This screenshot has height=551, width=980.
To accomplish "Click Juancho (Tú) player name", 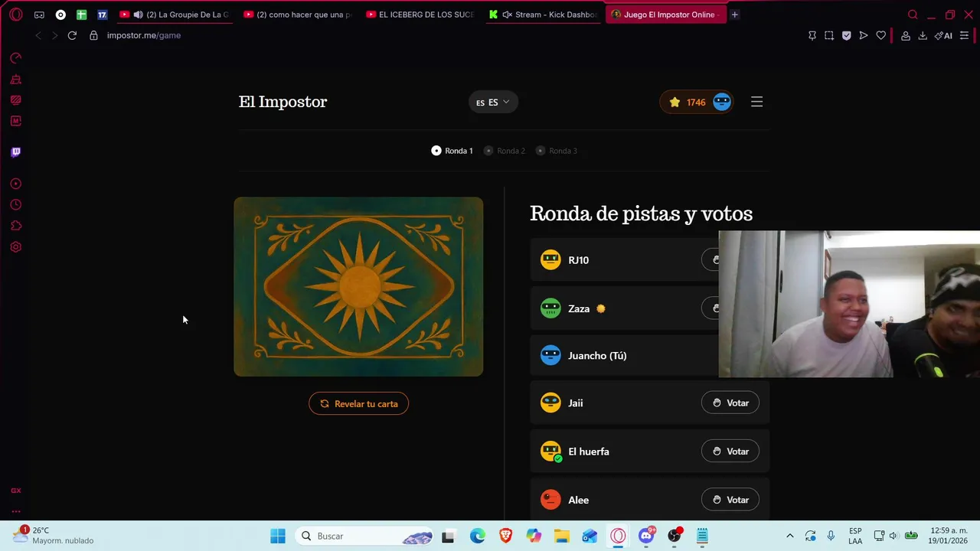I will [x=597, y=355].
